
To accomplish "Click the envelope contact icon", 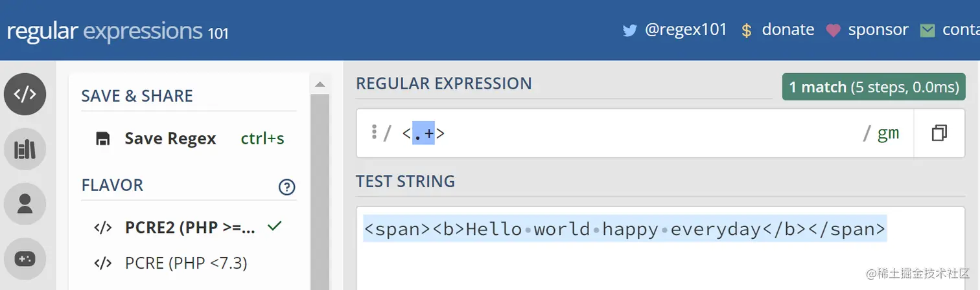I will tap(927, 30).
